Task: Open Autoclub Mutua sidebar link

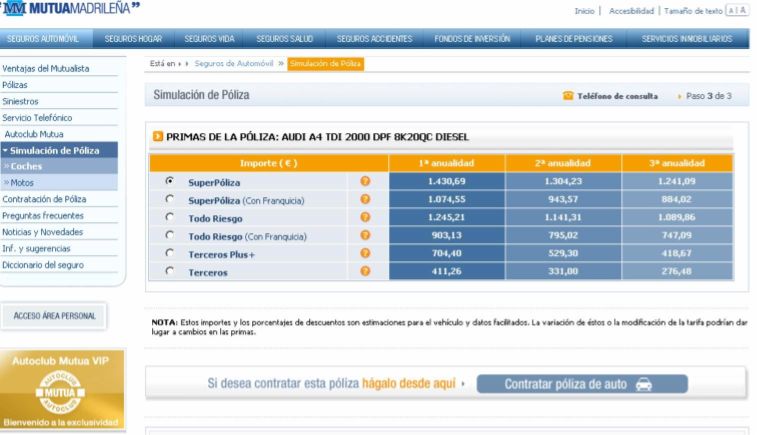Action: [x=34, y=134]
